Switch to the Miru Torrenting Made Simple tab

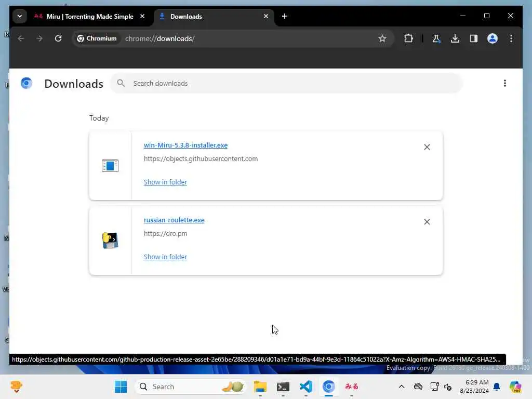click(90, 16)
